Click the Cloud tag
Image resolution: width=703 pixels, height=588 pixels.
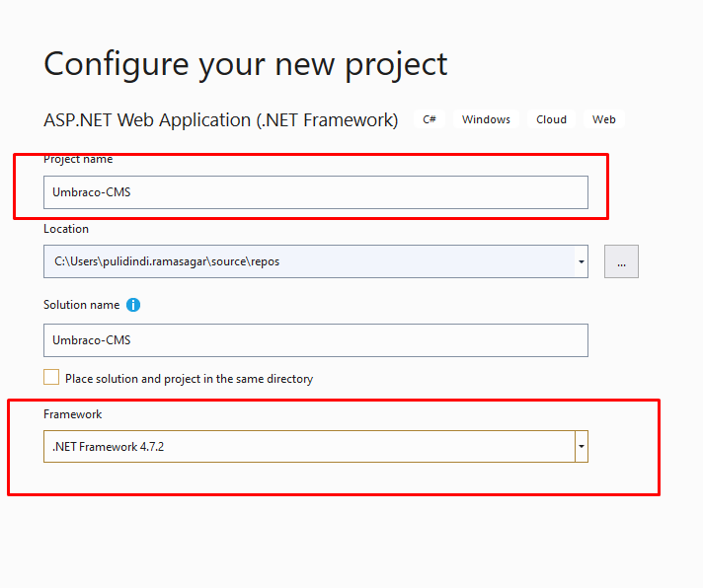551,119
